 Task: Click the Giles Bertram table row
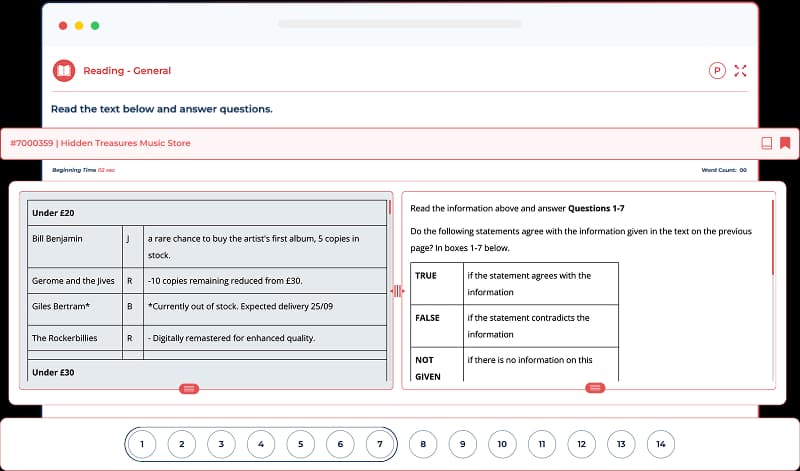(x=204, y=306)
